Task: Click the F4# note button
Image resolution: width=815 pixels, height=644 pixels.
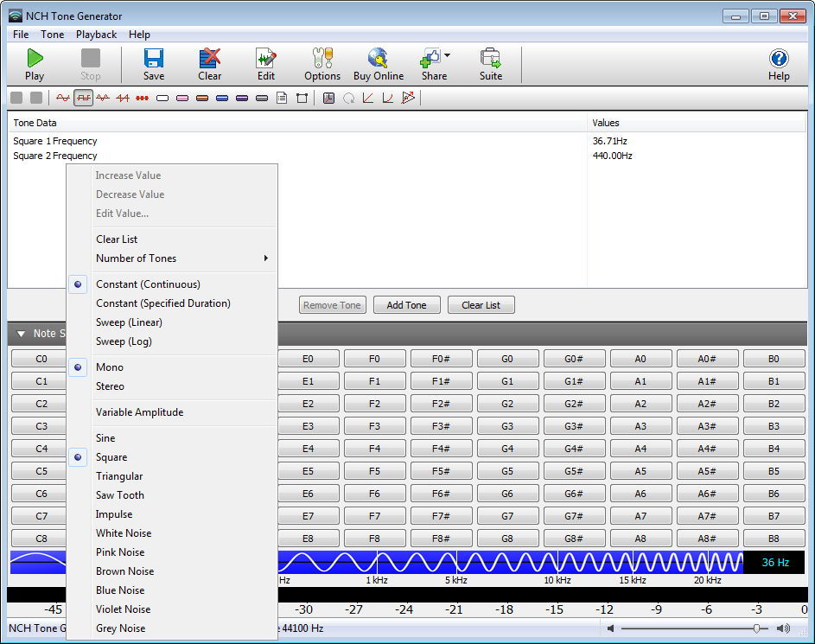Action: click(441, 449)
